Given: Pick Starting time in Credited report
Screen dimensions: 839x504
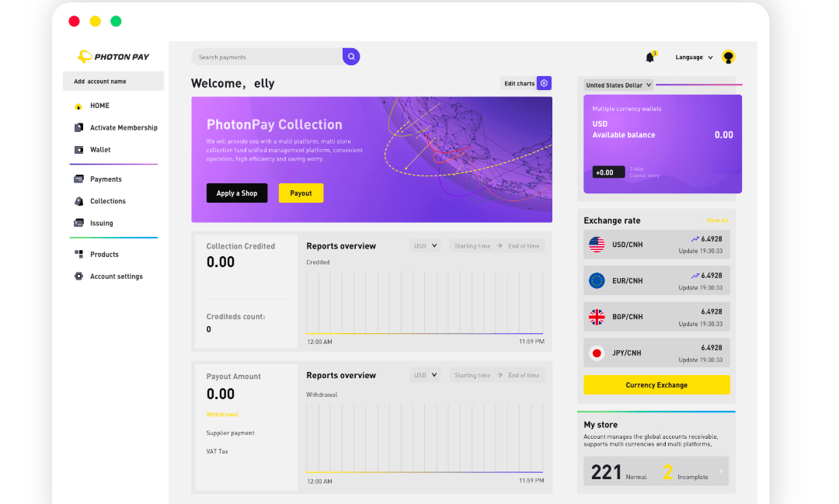Looking at the screenshot, I should tap(472, 246).
